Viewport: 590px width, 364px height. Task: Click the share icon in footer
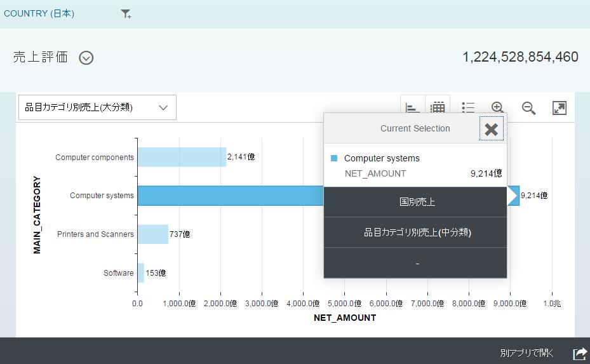(579, 353)
